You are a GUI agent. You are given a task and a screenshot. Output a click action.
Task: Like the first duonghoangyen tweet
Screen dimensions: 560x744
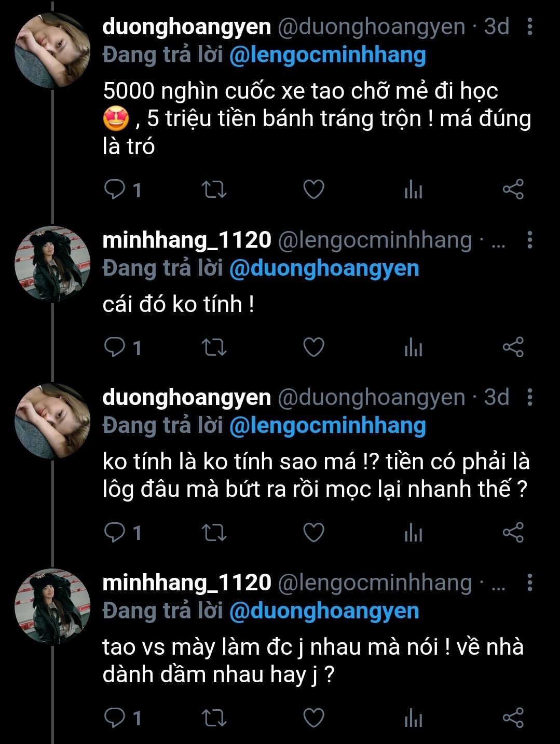coord(313,190)
